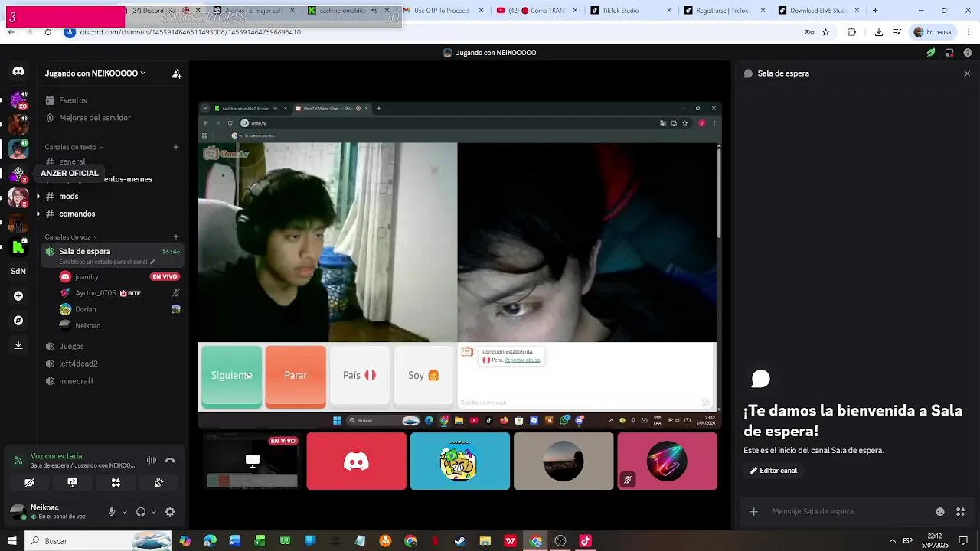Switch to Registrarse TikTok browser tab

coord(726,11)
